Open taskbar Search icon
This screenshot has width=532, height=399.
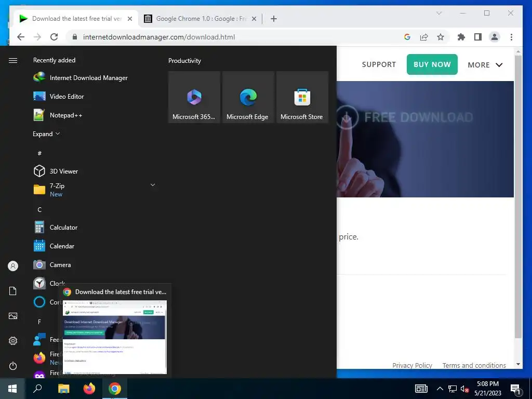(37, 389)
